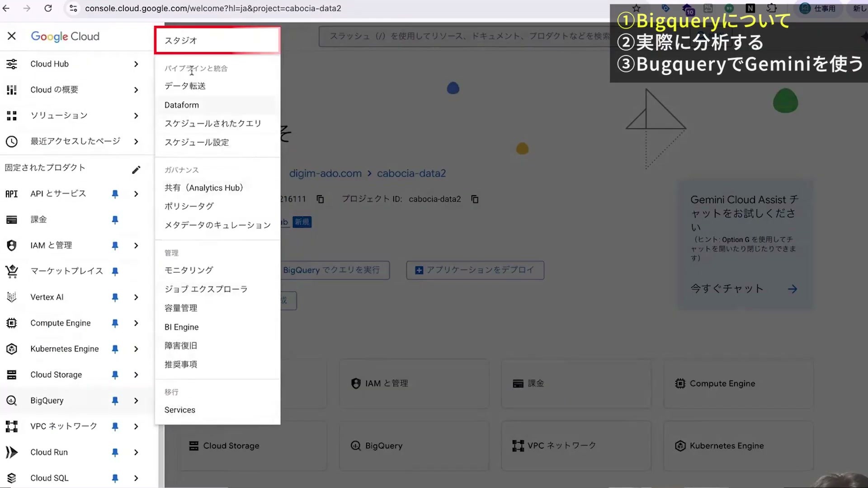Click the Cloud Hub icon
The height and width of the screenshot is (488, 868).
[12, 64]
